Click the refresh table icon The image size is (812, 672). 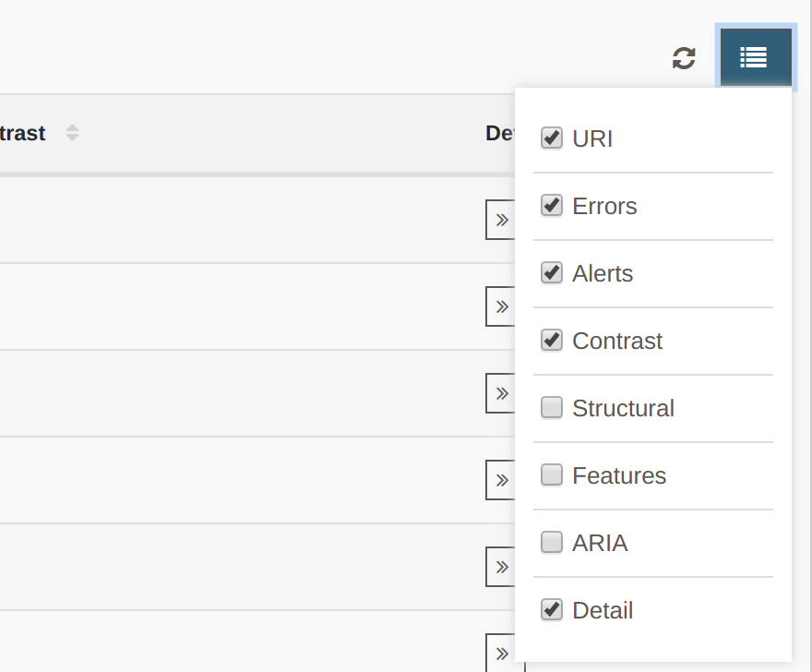[x=684, y=58]
